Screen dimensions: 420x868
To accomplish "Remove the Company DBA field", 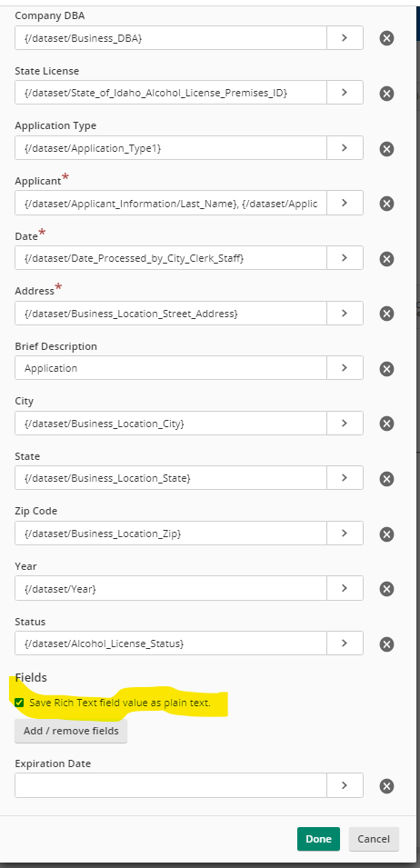I will 386,38.
